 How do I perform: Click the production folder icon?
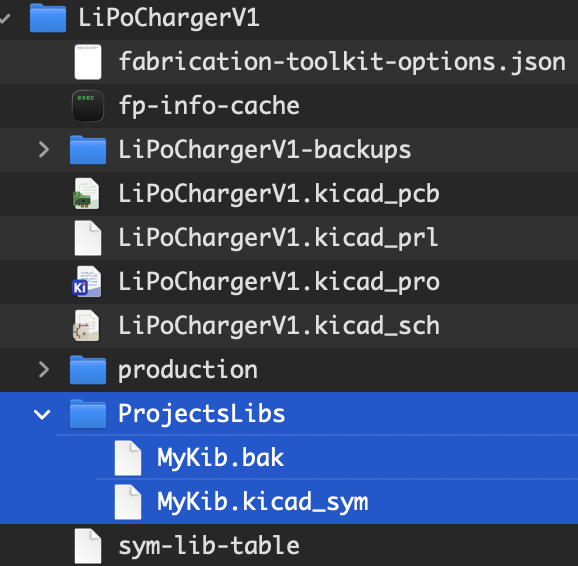88,369
